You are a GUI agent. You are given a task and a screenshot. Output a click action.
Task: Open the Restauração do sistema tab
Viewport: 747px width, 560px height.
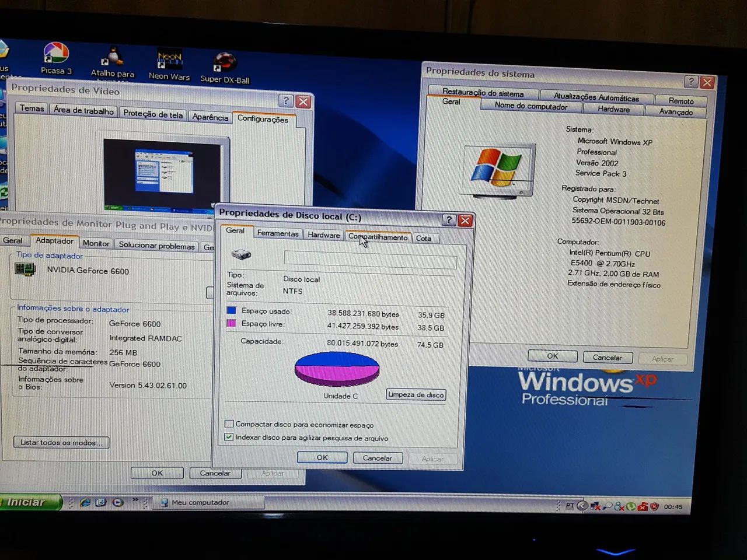(483, 93)
